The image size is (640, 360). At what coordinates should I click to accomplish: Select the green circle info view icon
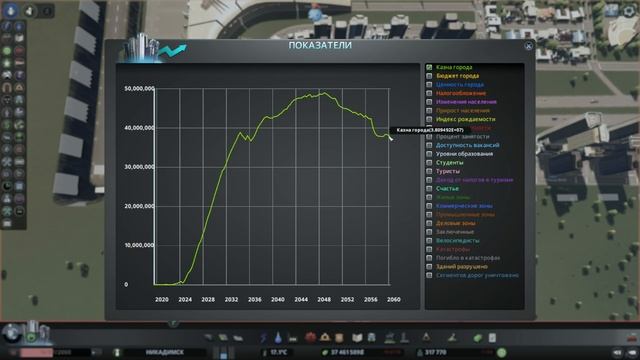click(x=7, y=51)
